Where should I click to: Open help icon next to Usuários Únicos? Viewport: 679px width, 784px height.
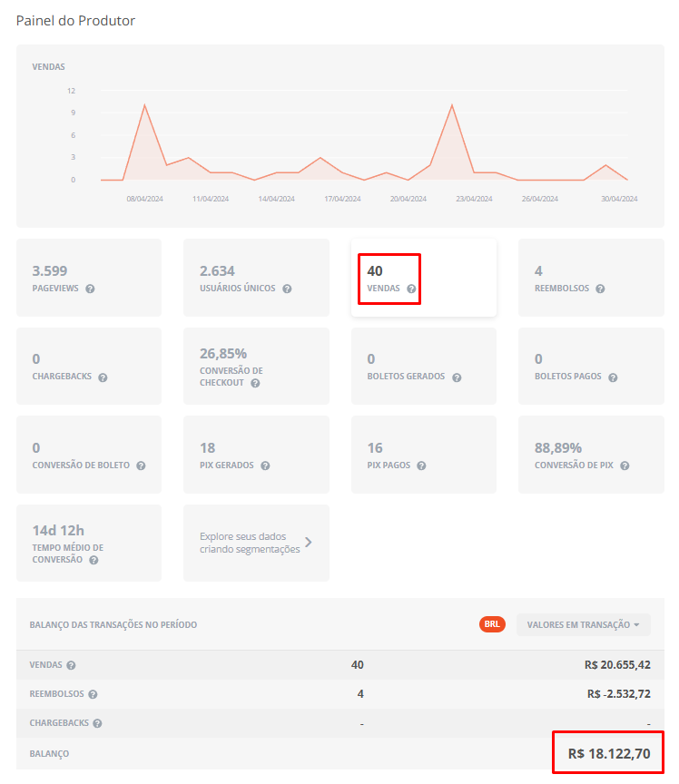coord(287,289)
